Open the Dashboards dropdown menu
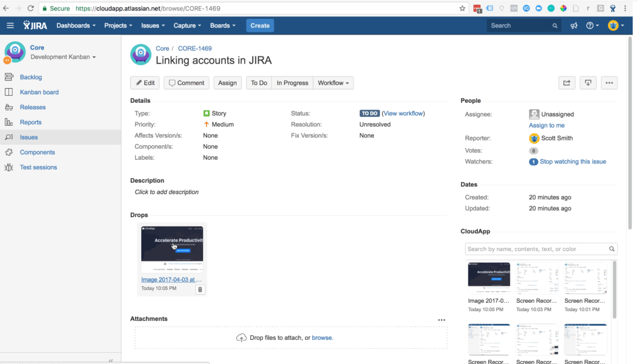Screen dimensions: 638x364 [76, 26]
